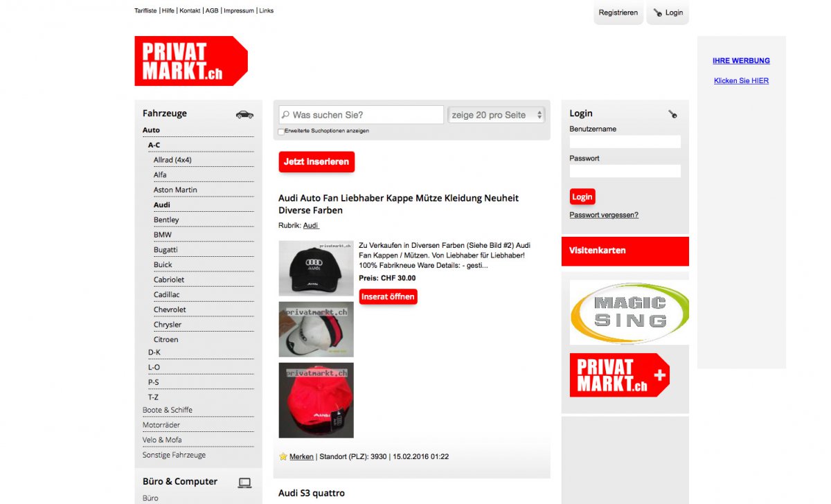Viewport: 831px width, 504px height.
Task: Open the Tarifliste menu link
Action: coord(145,11)
